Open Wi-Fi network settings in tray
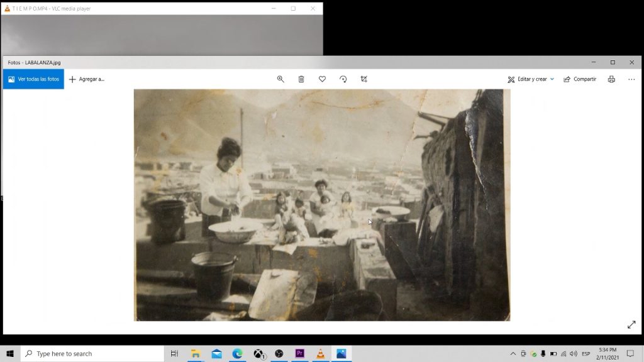This screenshot has height=362, width=644. coord(563,353)
